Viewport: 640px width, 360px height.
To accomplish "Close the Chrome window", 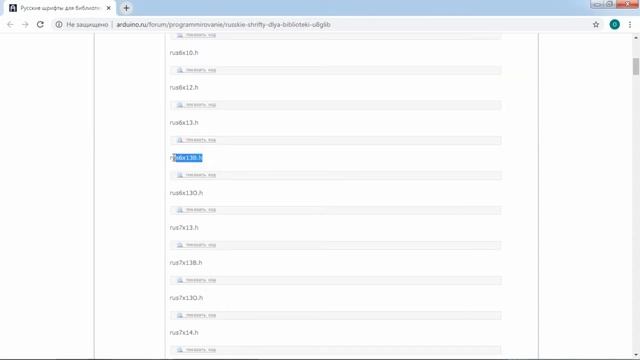I will pyautogui.click(x=627, y=4).
